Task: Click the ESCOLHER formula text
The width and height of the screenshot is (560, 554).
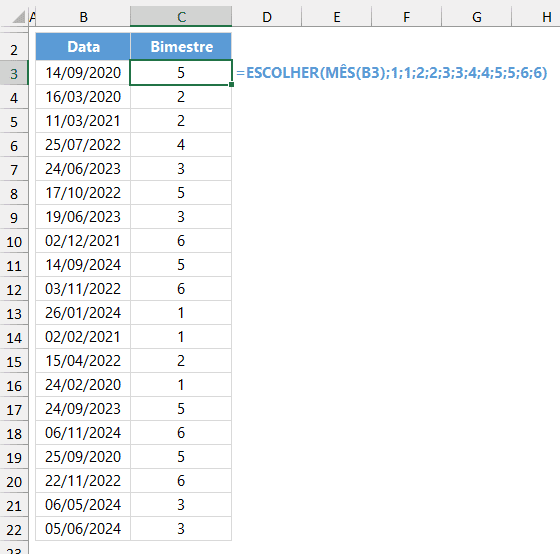Action: (392, 73)
